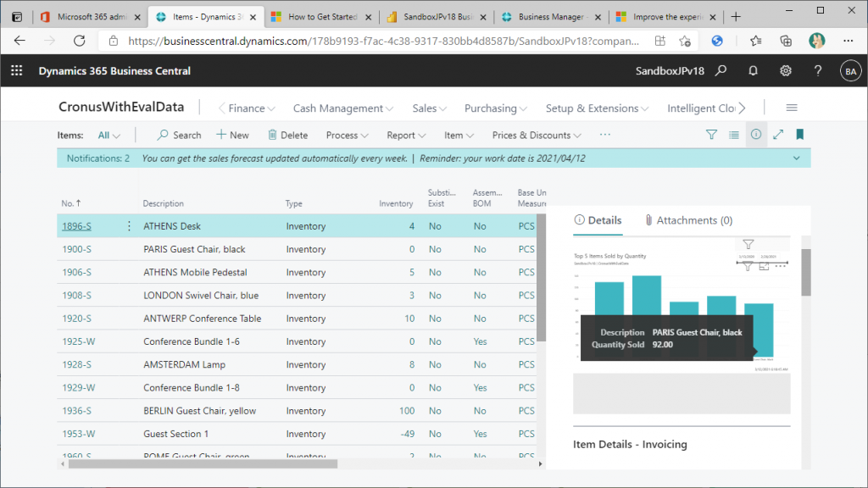The image size is (868, 488).
Task: Switch to the Details tab
Action: [x=598, y=220]
